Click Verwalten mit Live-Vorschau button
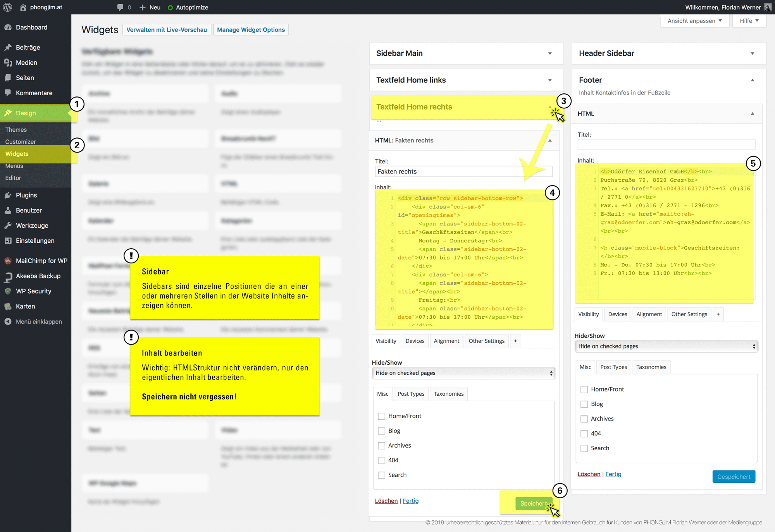 167,30
